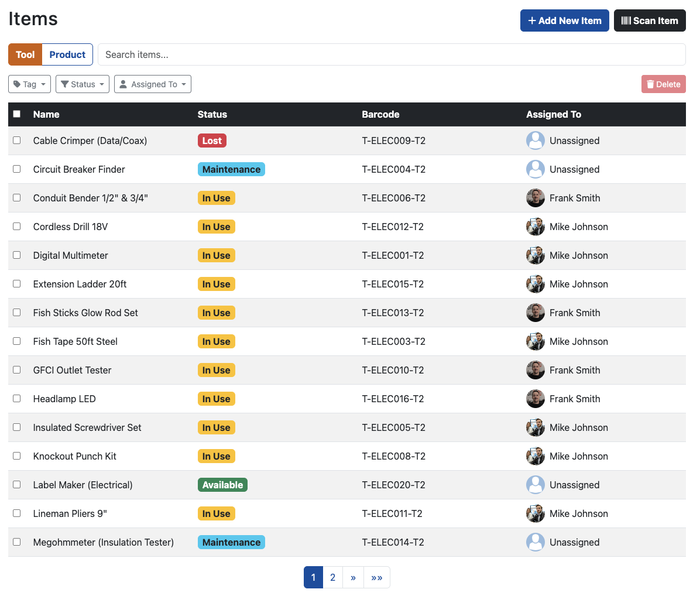This screenshot has width=700, height=596.
Task: Check the checkbox for Knockout Punch Kit
Action: (x=16, y=455)
